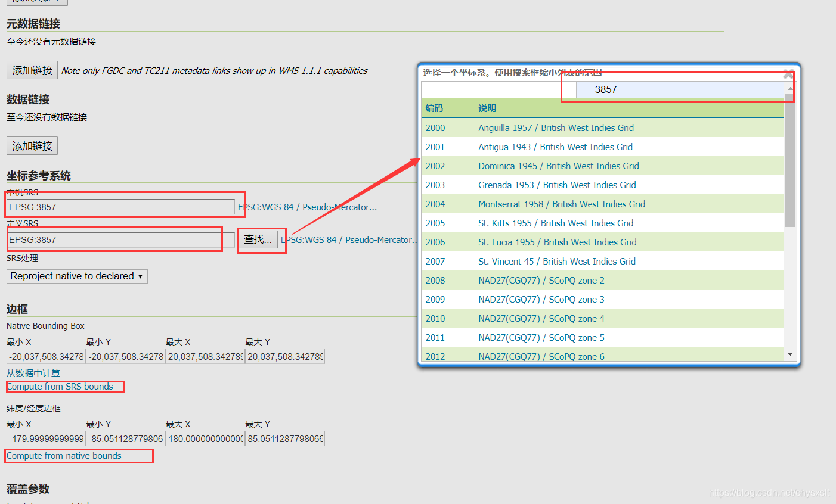Select St. Lucia 1955 / British West Indies Grid
836x504 pixels.
[558, 242]
